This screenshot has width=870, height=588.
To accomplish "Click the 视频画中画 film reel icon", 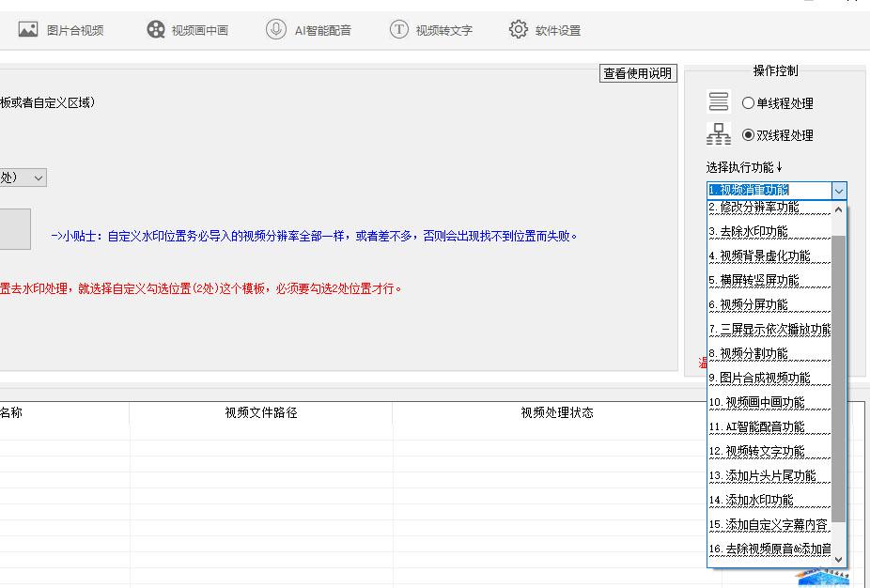I will click(156, 29).
